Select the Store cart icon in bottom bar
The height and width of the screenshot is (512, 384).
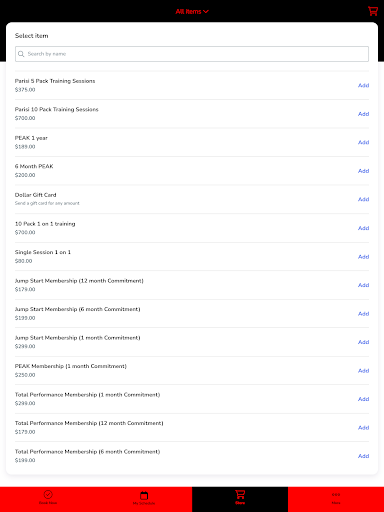[x=240, y=494]
